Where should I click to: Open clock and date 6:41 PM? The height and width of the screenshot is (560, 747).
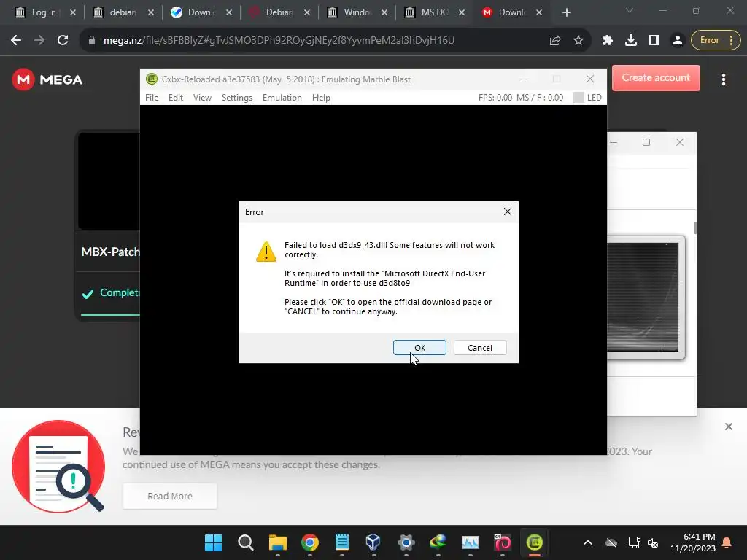tap(693, 542)
